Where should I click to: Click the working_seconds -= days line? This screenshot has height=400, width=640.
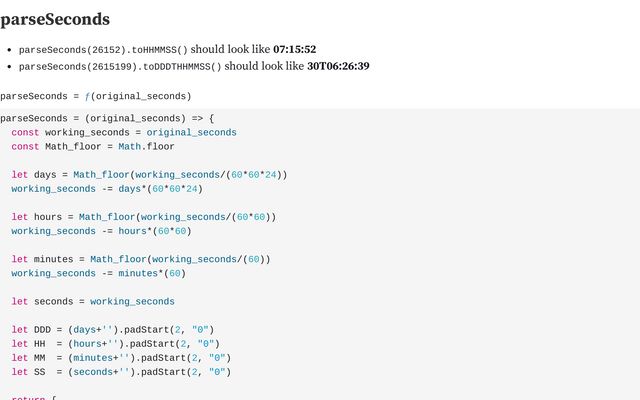(x=107, y=189)
